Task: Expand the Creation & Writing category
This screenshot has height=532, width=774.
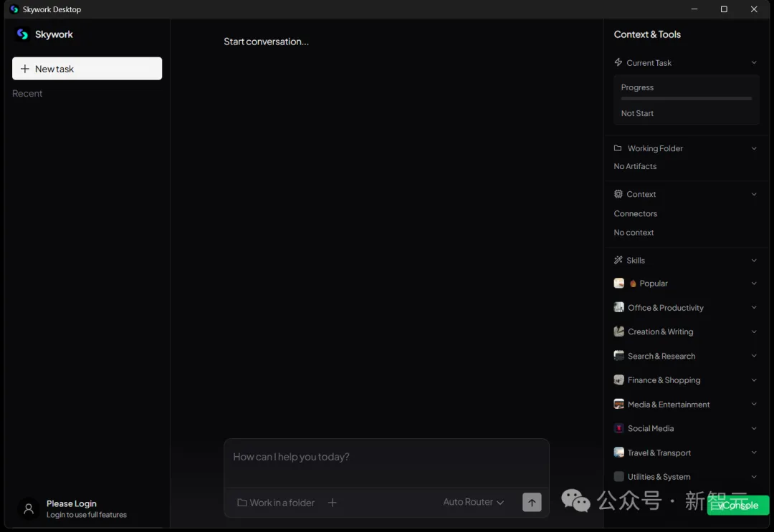Action: tap(753, 332)
